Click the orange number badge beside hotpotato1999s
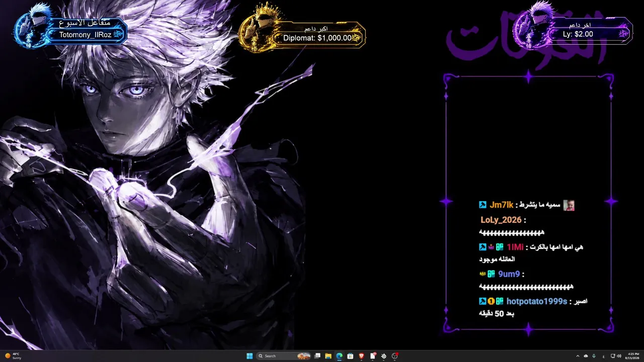Viewport: 644px width, 362px height. click(x=491, y=301)
